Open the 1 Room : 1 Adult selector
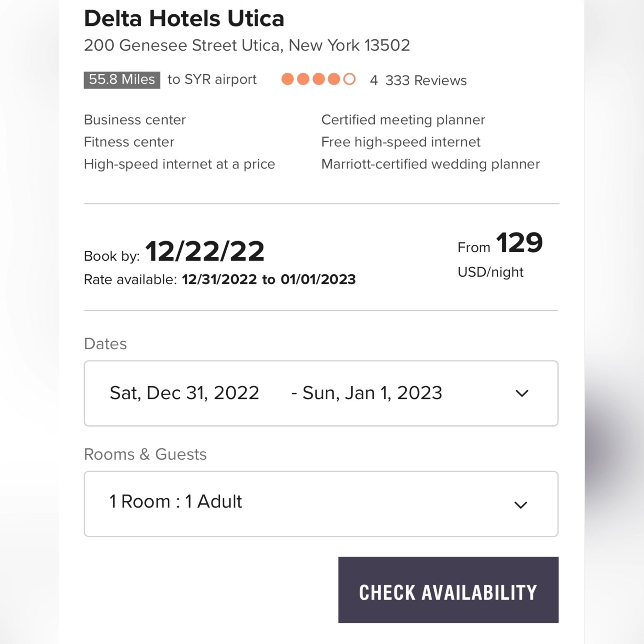This screenshot has height=644, width=644. click(321, 504)
